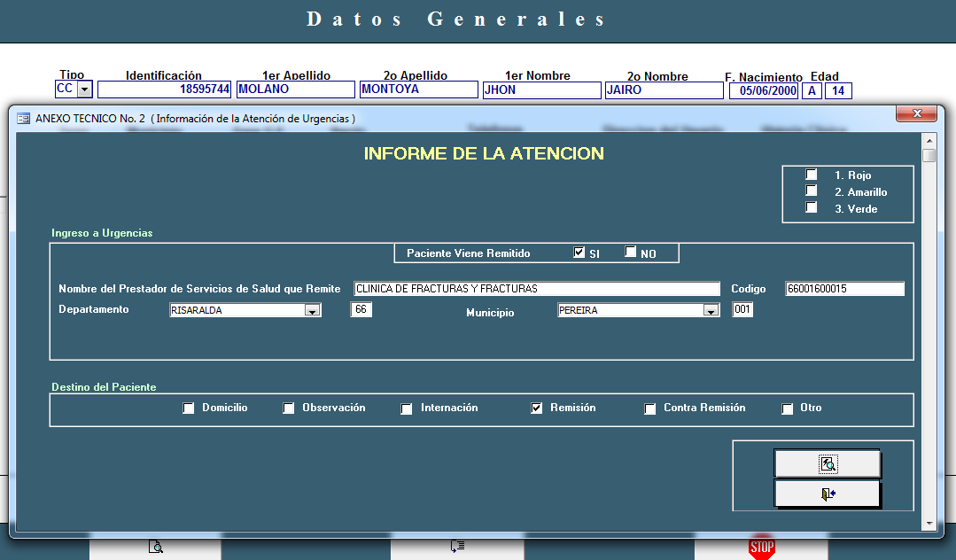This screenshot has width=956, height=560.
Task: Click the exit door icon button
Action: click(x=828, y=494)
